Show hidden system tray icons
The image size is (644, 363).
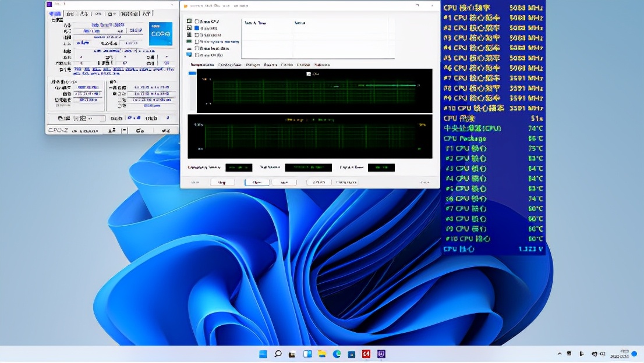[560, 354]
